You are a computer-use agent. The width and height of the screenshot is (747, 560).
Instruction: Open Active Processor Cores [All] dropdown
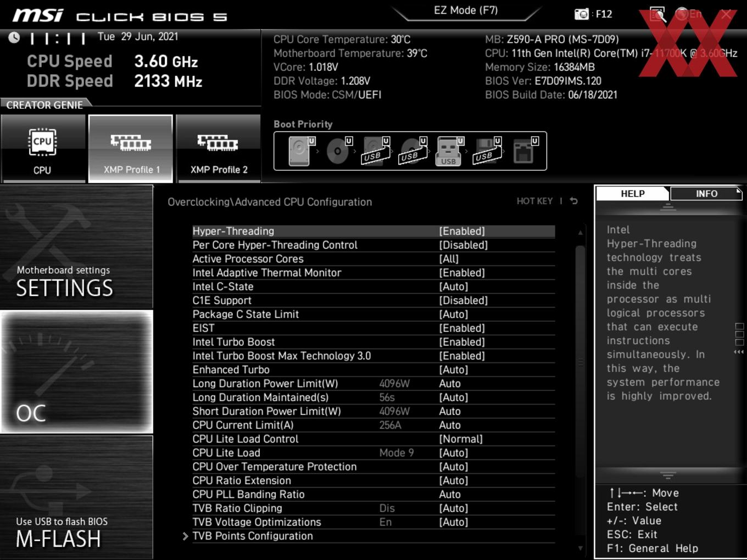pos(449,259)
